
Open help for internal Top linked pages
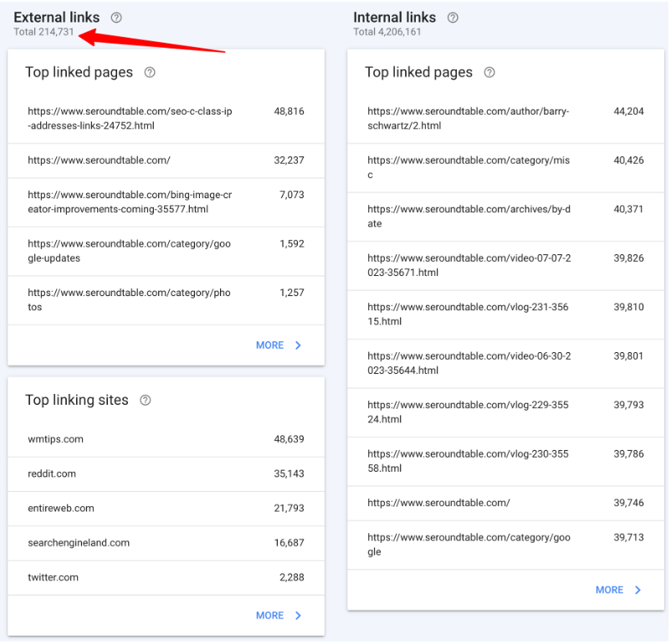click(x=489, y=72)
